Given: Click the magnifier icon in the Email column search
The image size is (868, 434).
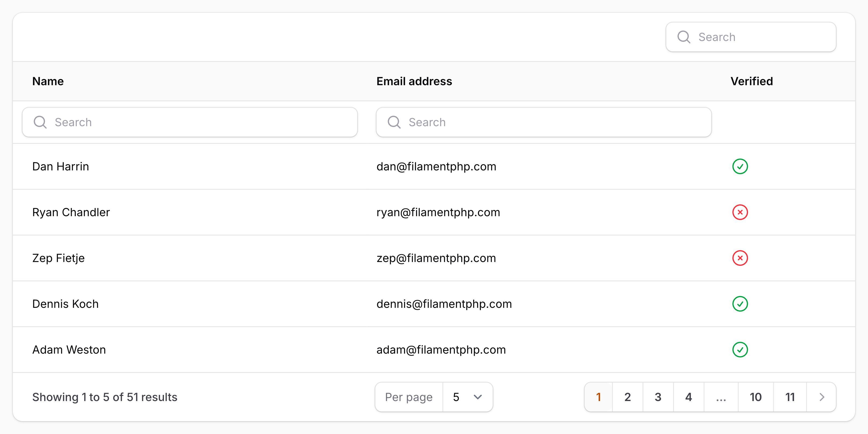Looking at the screenshot, I should click(394, 122).
